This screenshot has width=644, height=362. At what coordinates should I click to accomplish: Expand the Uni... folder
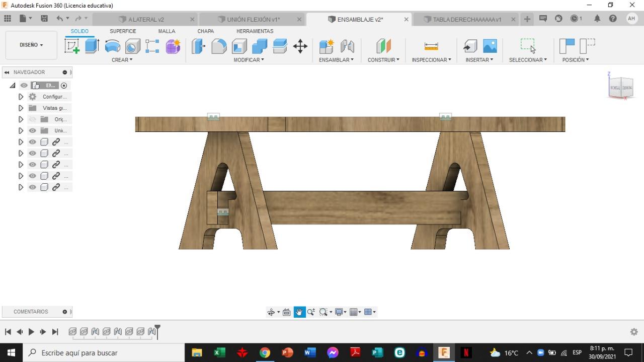(x=21, y=130)
